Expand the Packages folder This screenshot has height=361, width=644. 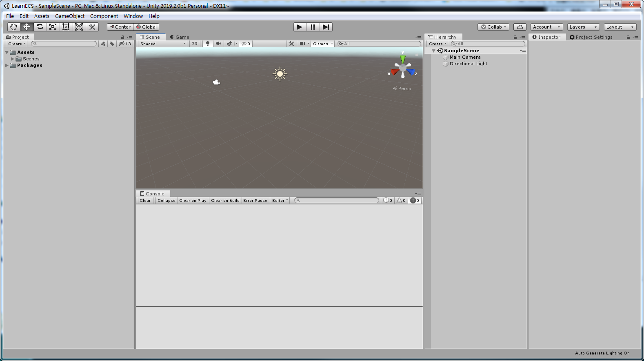7,65
